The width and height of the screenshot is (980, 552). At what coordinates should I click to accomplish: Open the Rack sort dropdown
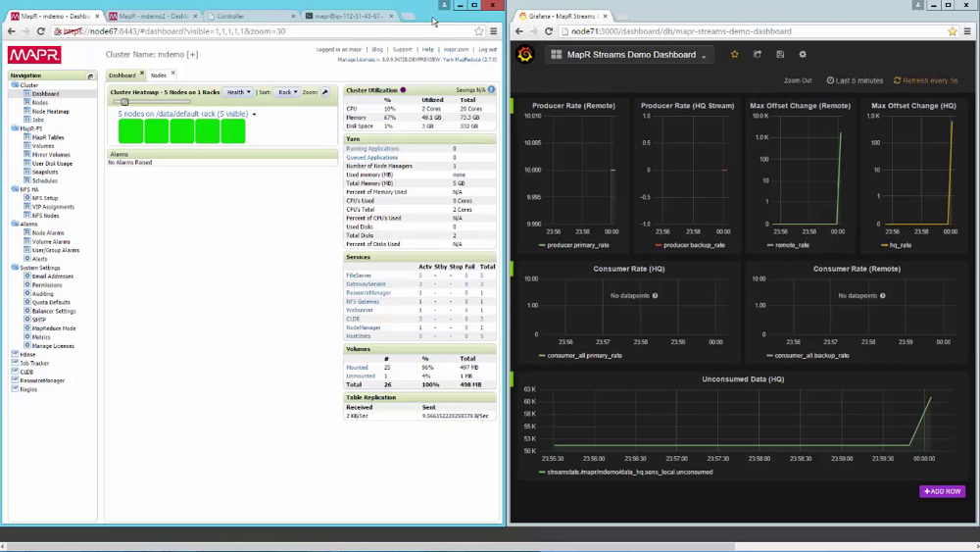point(288,92)
